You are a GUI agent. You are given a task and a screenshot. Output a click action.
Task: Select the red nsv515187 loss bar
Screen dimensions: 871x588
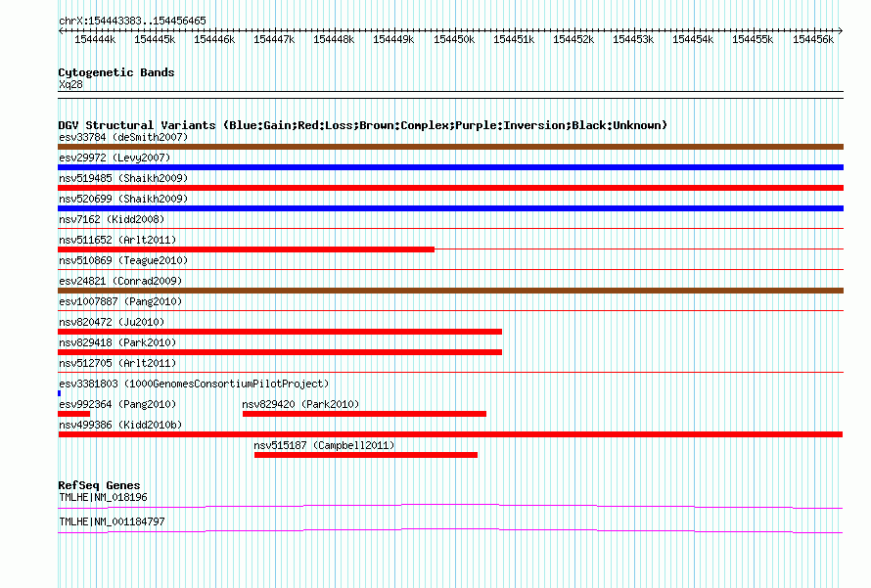pos(366,455)
